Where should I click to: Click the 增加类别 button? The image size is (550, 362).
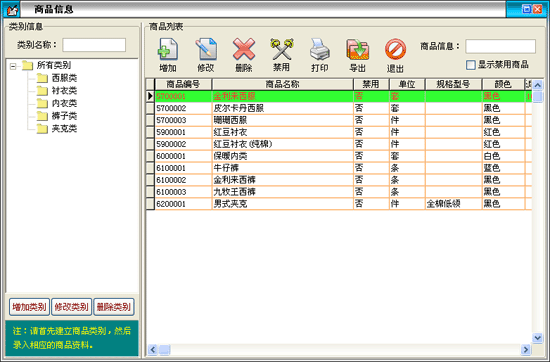(29, 307)
